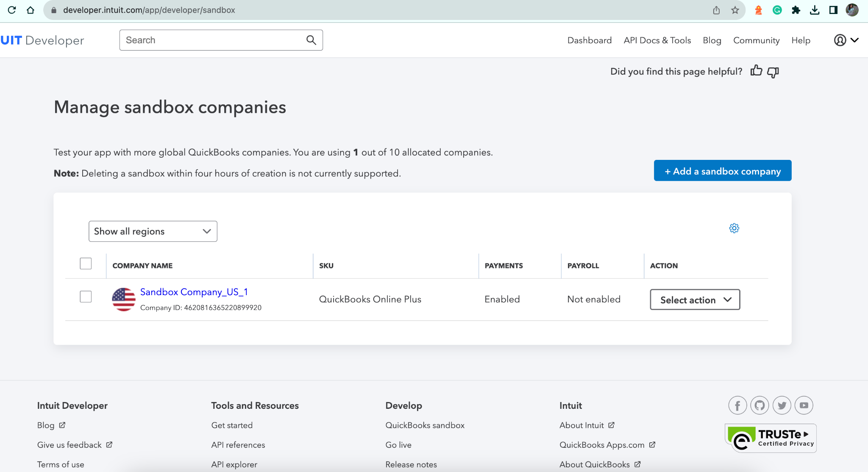Open QuickBooks Apps.com footer link
Image resolution: width=868 pixels, height=472 pixels.
[x=602, y=444]
